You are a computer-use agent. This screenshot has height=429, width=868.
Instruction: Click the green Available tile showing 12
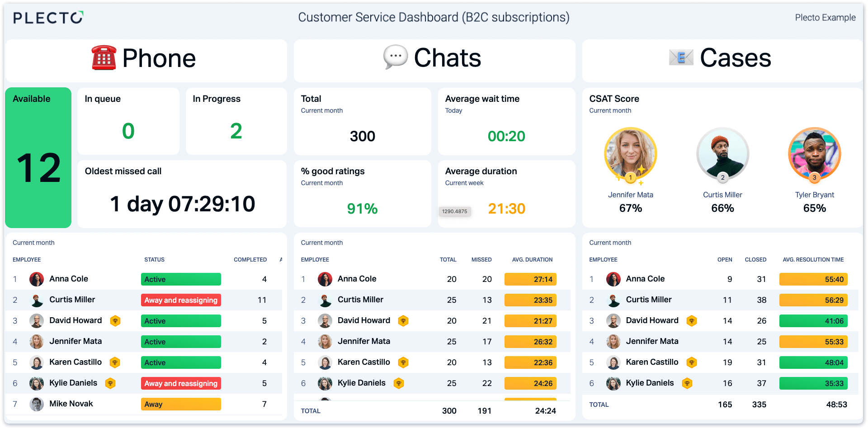[x=38, y=157]
